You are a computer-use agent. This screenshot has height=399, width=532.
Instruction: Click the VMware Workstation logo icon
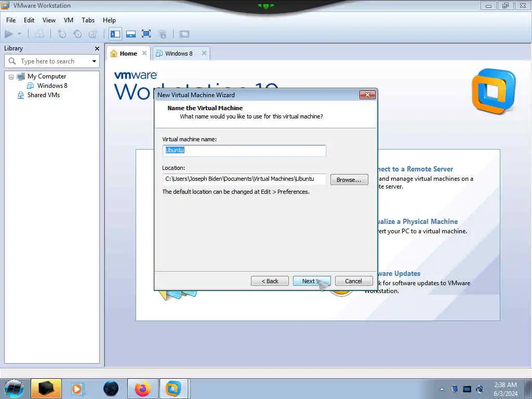pyautogui.click(x=494, y=91)
